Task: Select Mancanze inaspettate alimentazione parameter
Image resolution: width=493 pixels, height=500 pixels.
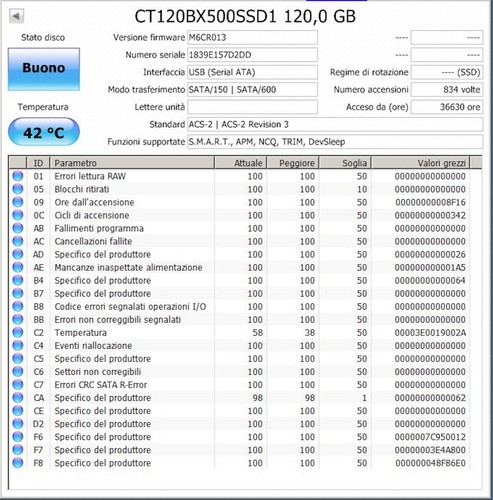Action: coord(128,267)
